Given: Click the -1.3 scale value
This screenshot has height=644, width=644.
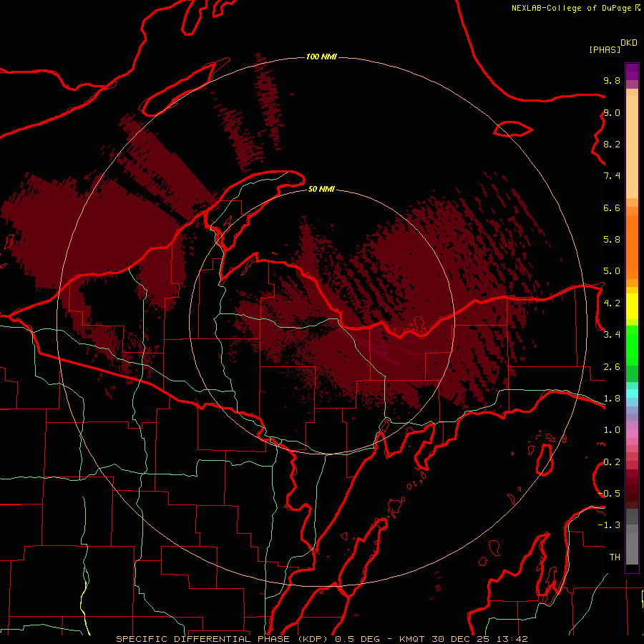Looking at the screenshot, I should pos(609,525).
